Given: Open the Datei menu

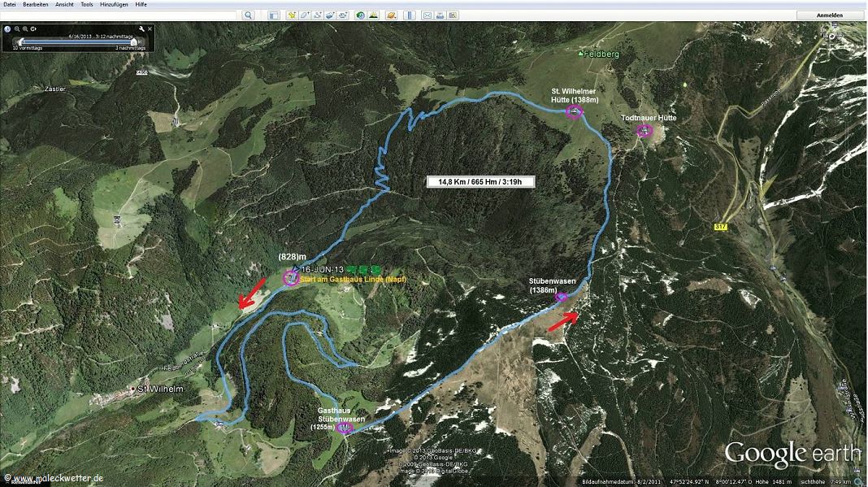Looking at the screenshot, I should [x=10, y=5].
